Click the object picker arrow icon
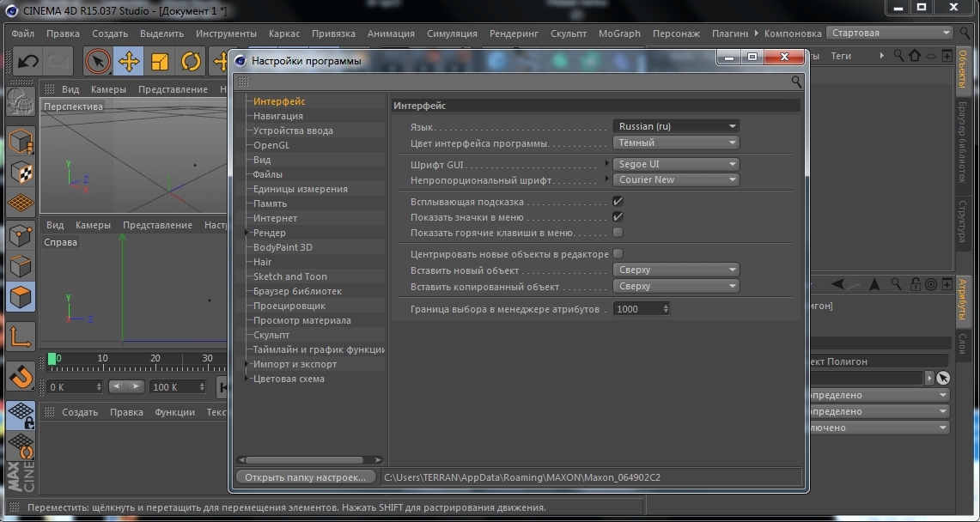The image size is (980, 522). tap(943, 378)
